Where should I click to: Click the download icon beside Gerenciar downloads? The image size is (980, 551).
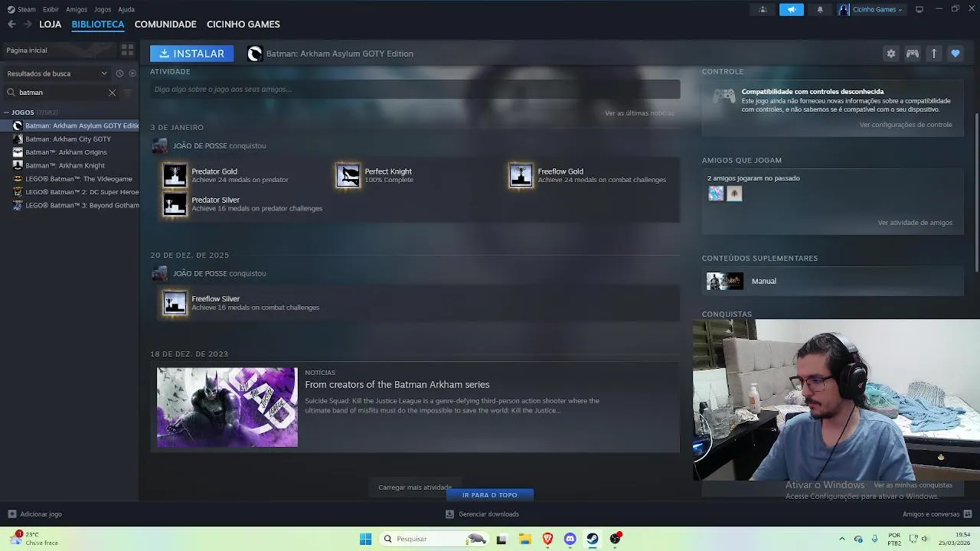coord(449,514)
